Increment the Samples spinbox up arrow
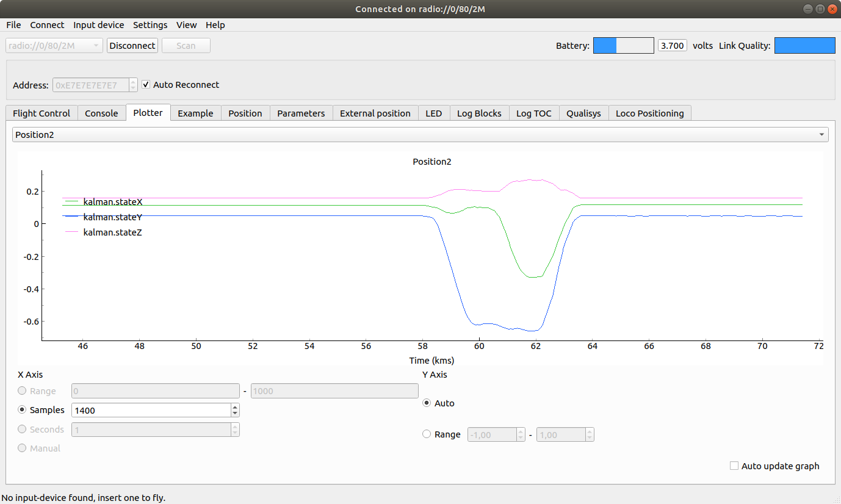 coord(235,407)
